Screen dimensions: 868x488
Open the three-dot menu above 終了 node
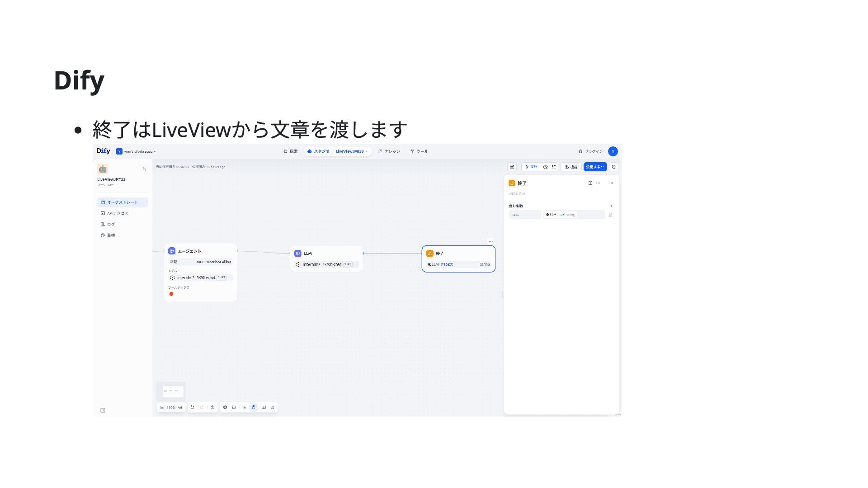[x=491, y=241]
